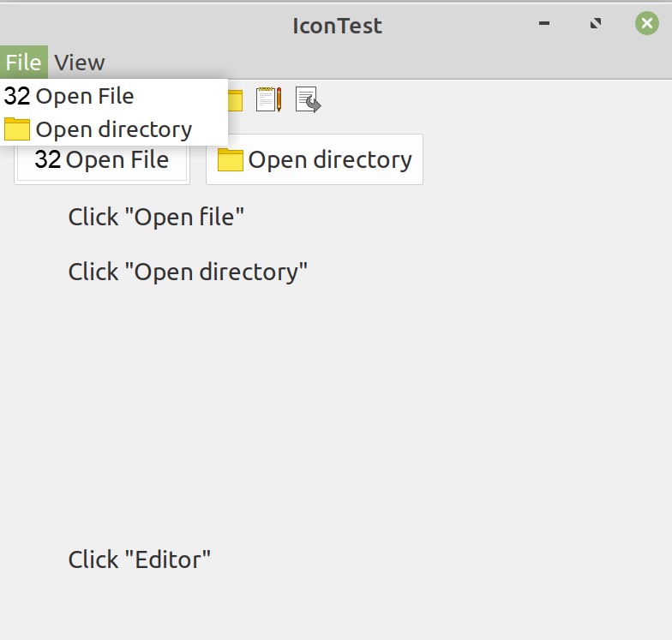Viewport: 672px width, 640px height.
Task: Click the label reading Click "Editor"
Action: pyautogui.click(x=139, y=559)
